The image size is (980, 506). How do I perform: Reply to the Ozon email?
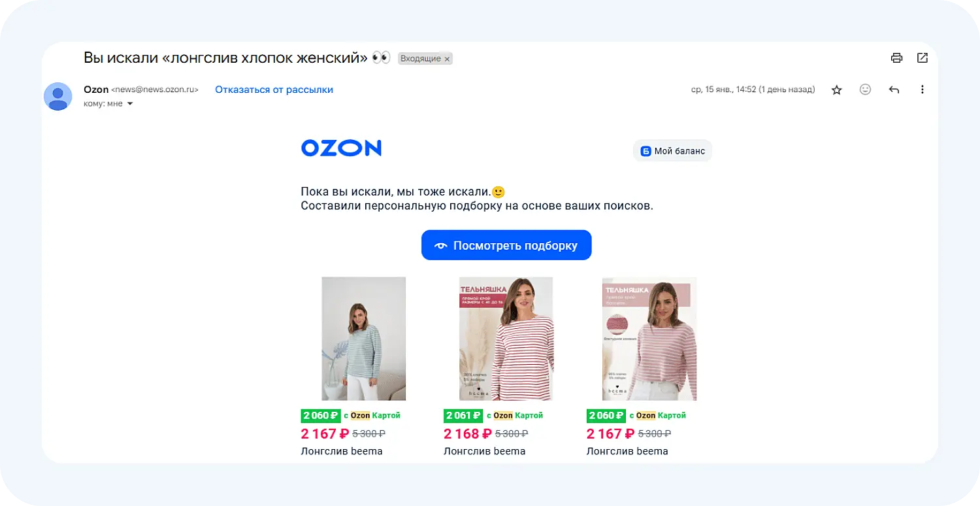(894, 90)
